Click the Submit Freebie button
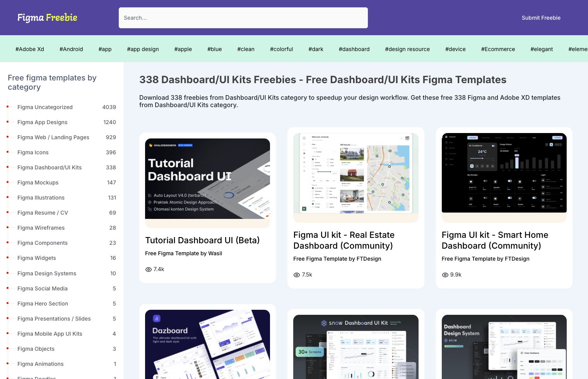 (541, 18)
